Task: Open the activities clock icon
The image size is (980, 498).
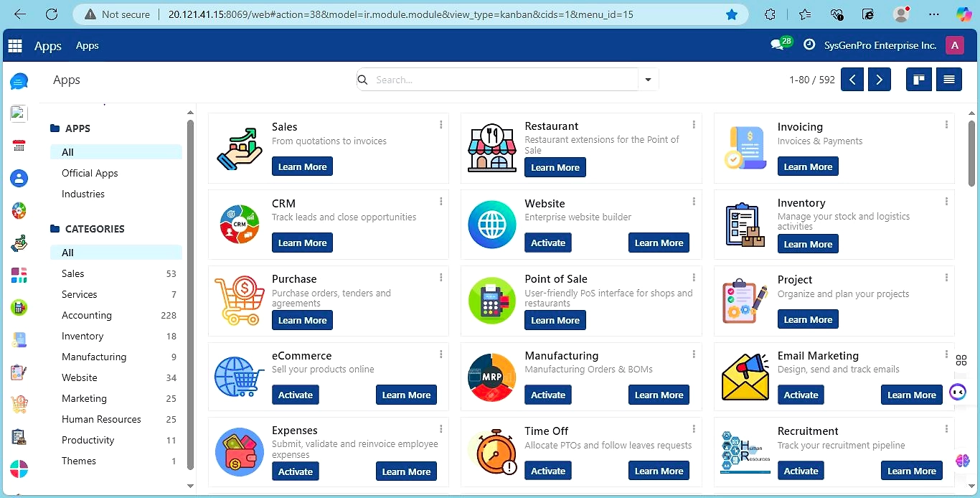Action: click(809, 44)
